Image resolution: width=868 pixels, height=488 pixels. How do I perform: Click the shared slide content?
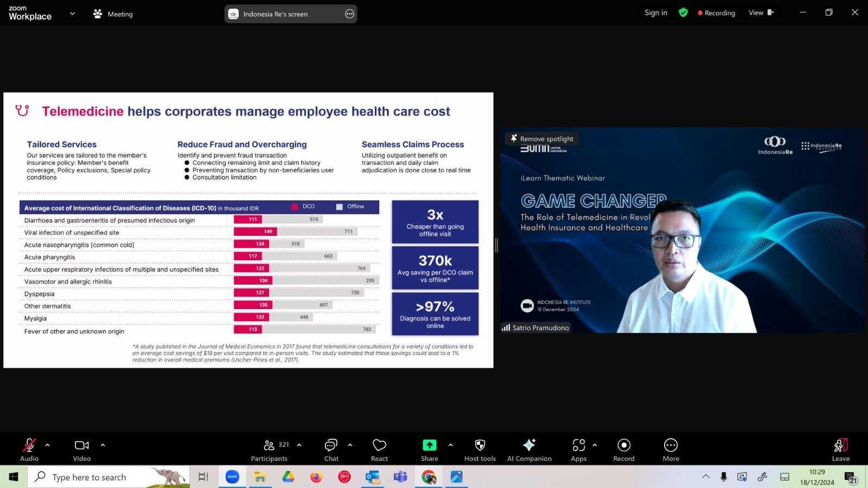pos(248,230)
